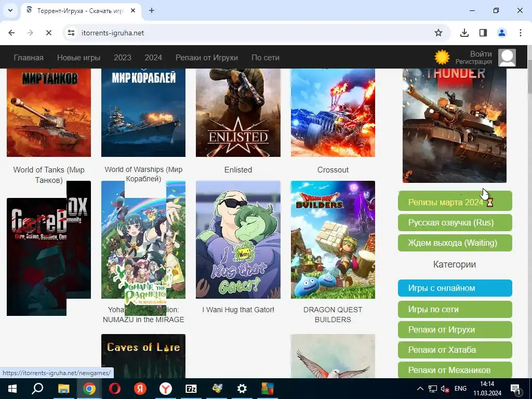532x399 pixels.
Task: Click the Регистрация link
Action: click(x=474, y=62)
